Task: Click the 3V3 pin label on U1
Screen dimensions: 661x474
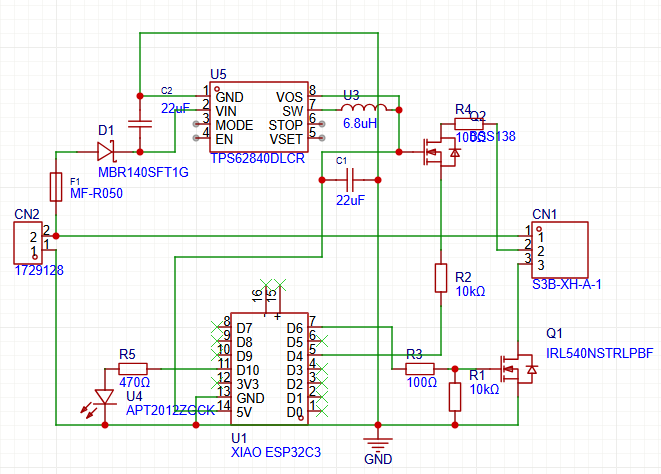Action: tap(248, 384)
